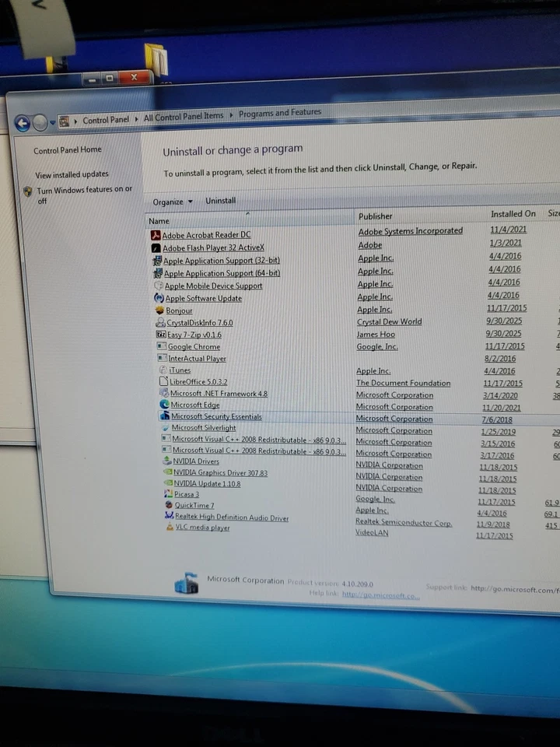The height and width of the screenshot is (747, 560).
Task: Click the Microsoft Edge icon
Action: click(x=165, y=405)
